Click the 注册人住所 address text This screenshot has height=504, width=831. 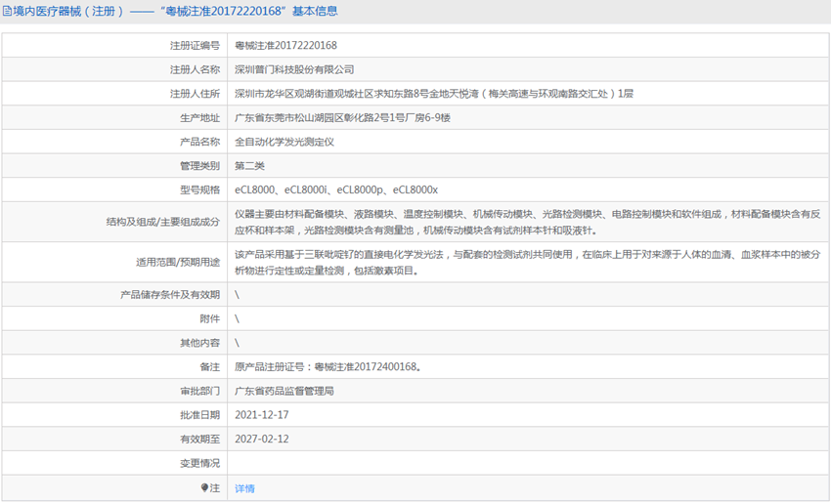coord(434,94)
